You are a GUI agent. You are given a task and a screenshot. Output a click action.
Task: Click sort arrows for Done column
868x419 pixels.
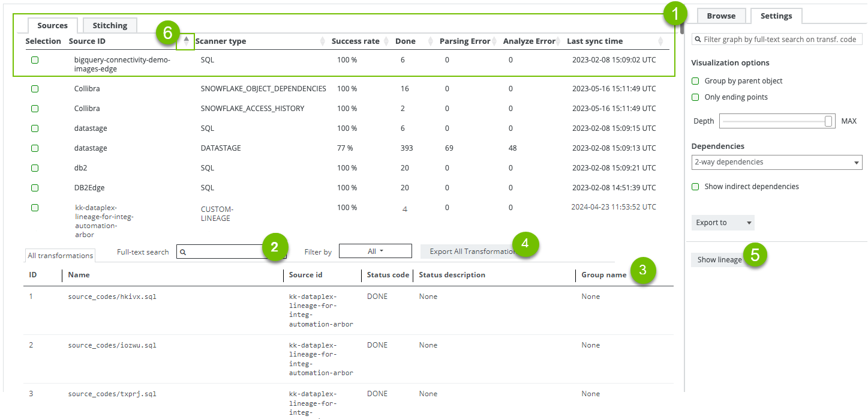(x=430, y=41)
